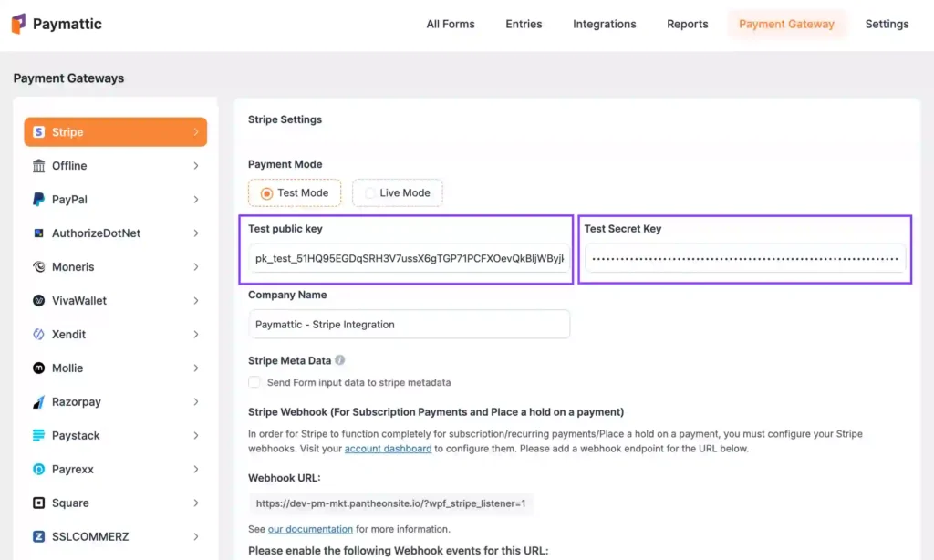Expand the Xendit gateway chevron

pyautogui.click(x=196, y=334)
